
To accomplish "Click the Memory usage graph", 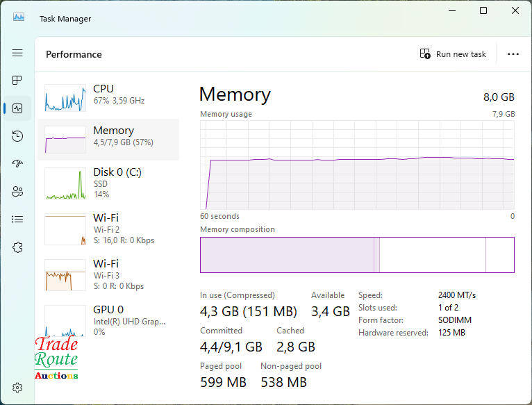I will pyautogui.click(x=357, y=165).
